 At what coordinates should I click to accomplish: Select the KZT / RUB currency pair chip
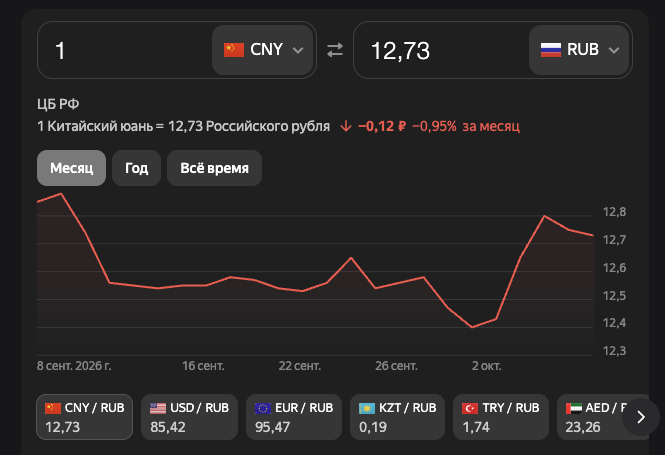[397, 417]
